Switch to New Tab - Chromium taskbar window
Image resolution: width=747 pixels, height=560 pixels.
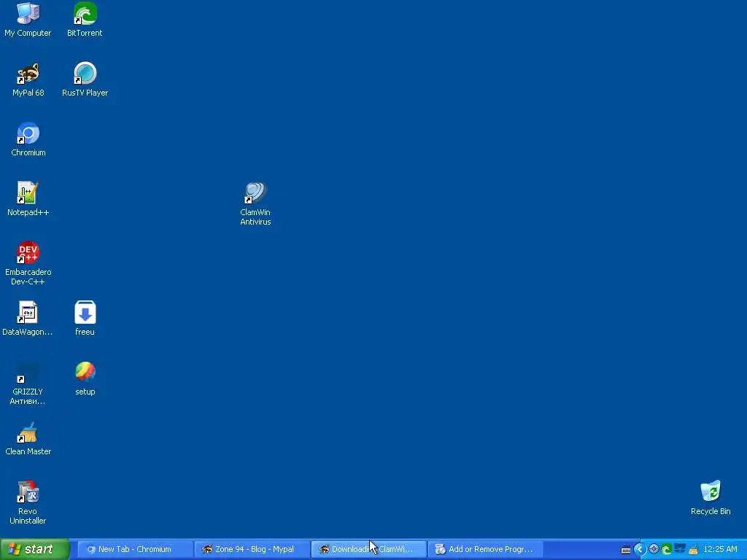(x=135, y=549)
